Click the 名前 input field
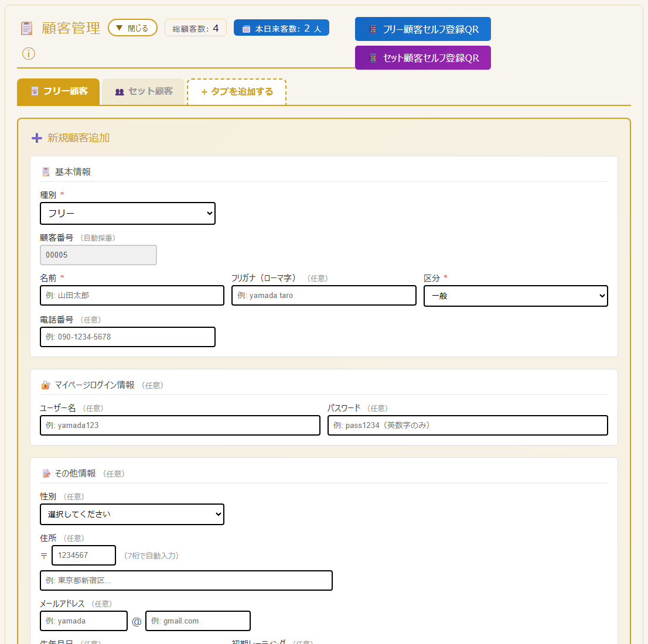This screenshot has height=644, width=648. (x=132, y=295)
